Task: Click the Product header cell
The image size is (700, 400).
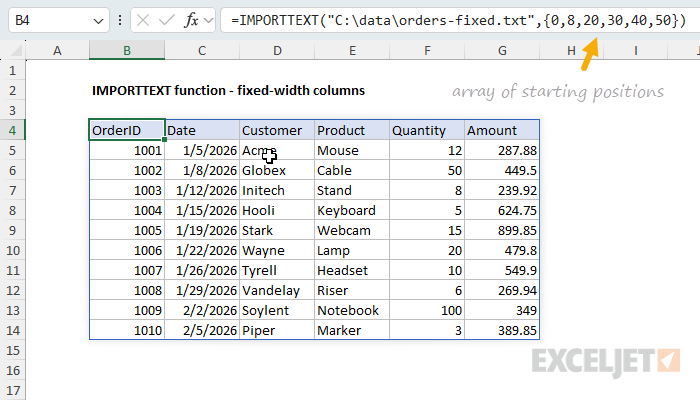Action: (352, 130)
